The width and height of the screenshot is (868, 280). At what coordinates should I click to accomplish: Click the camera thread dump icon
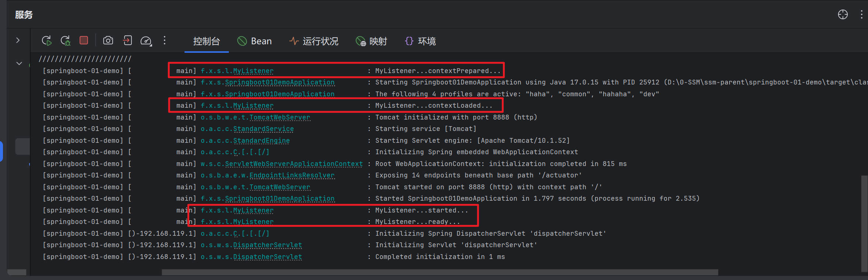point(108,41)
